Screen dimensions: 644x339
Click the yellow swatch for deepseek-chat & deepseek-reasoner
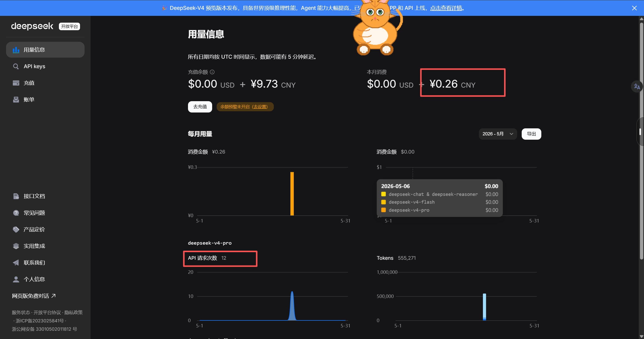tap(384, 194)
